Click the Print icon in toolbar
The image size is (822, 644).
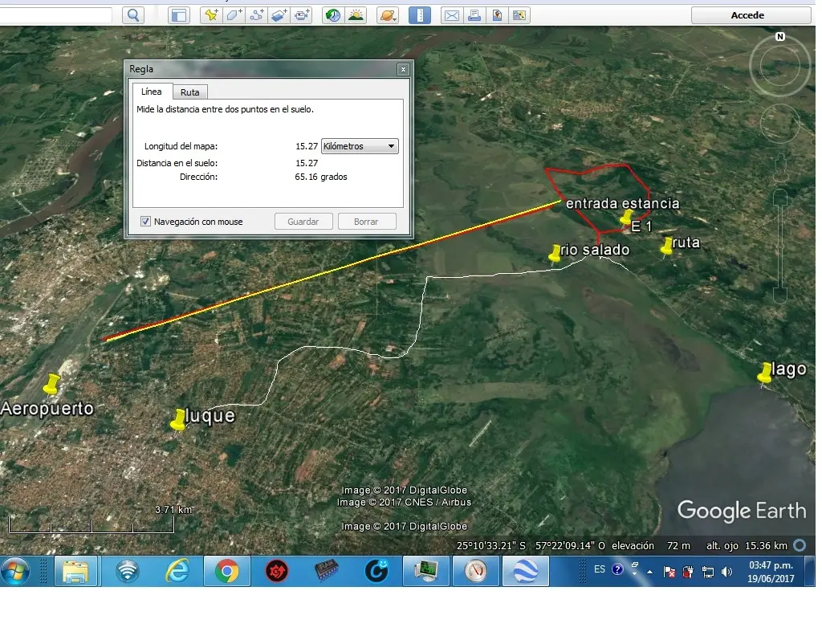[x=474, y=15]
